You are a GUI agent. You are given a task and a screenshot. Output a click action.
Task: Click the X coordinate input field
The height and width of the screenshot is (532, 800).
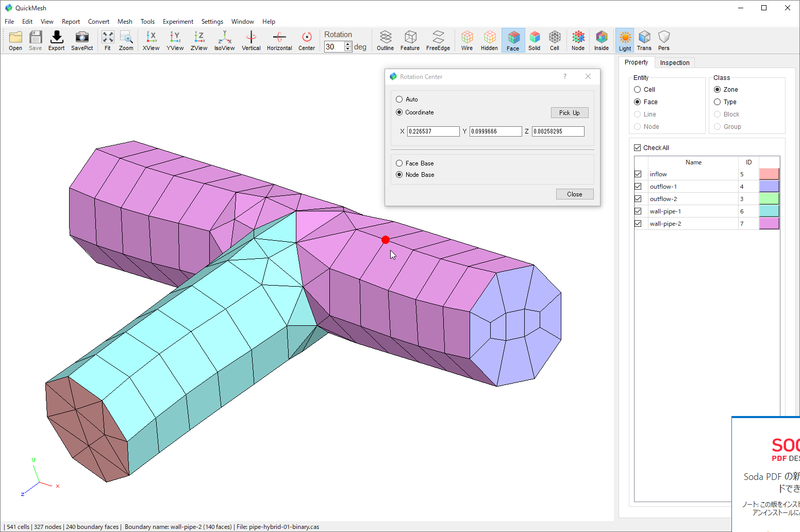(433, 131)
